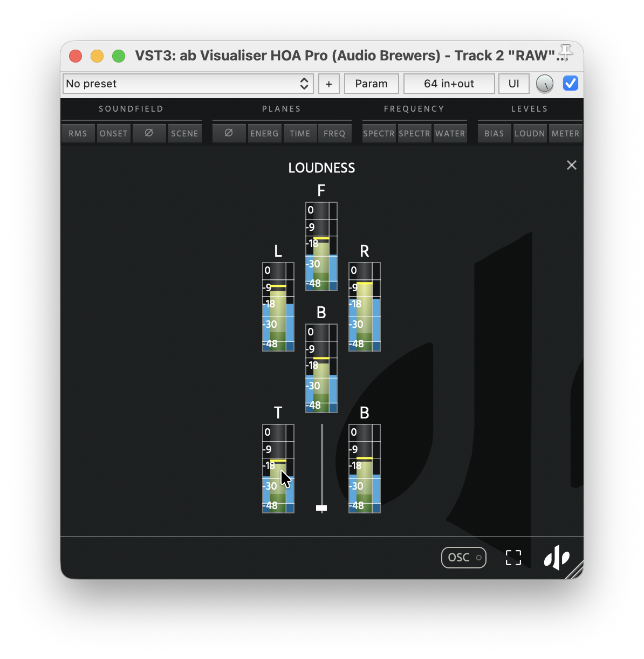The image size is (644, 659).
Task: Click the fullscreen brackets icon
Action: point(513,558)
